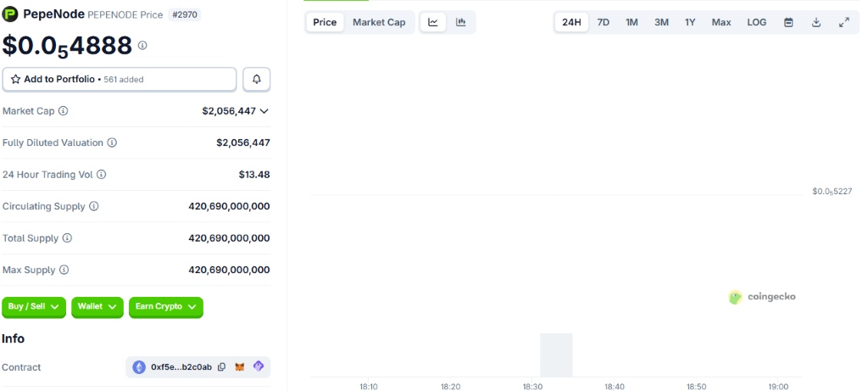Expand chart to fullscreen
868x391 pixels.
pos(844,22)
